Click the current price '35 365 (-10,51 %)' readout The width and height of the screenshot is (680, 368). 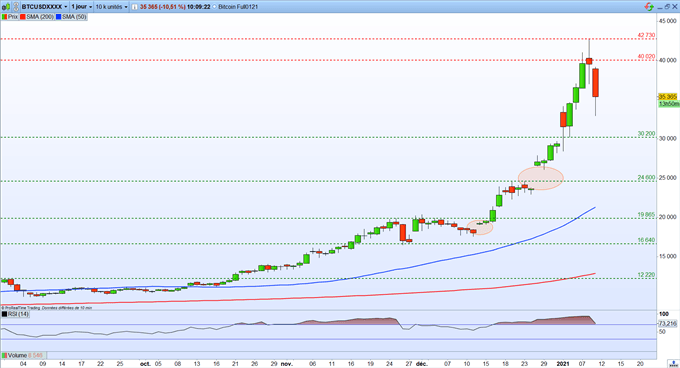[x=163, y=7]
